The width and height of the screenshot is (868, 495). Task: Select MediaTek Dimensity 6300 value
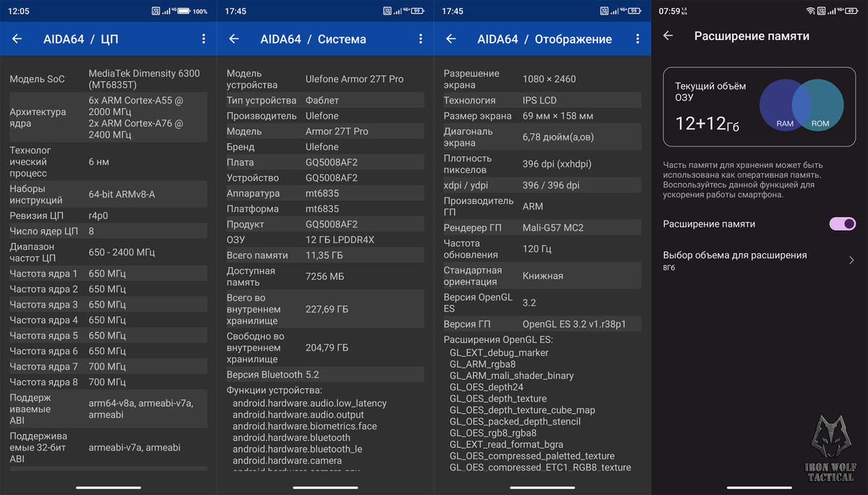144,79
